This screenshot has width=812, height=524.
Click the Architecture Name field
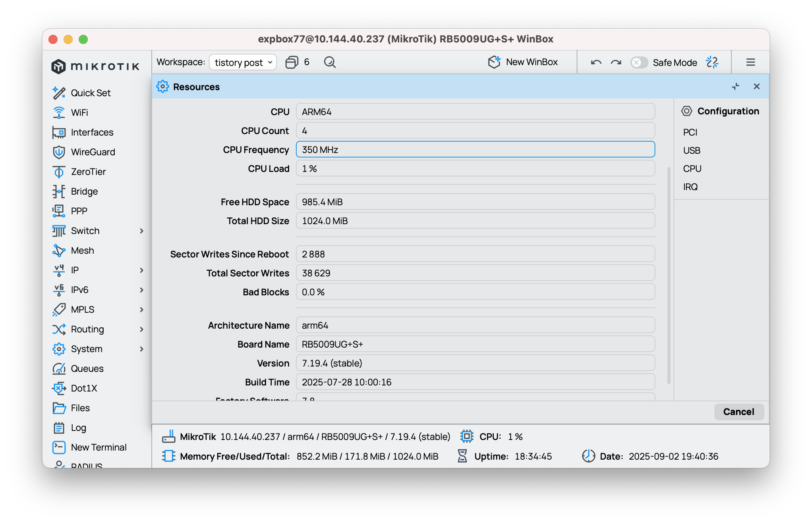[x=476, y=325]
